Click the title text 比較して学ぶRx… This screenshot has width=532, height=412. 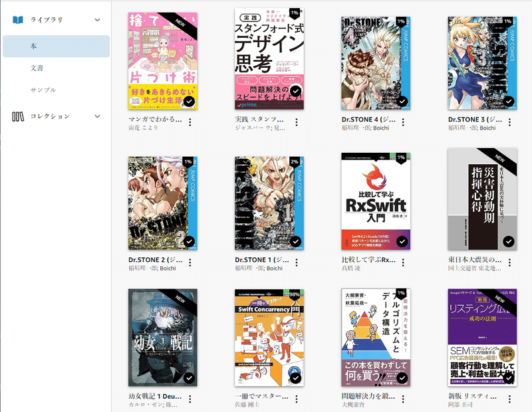point(368,260)
